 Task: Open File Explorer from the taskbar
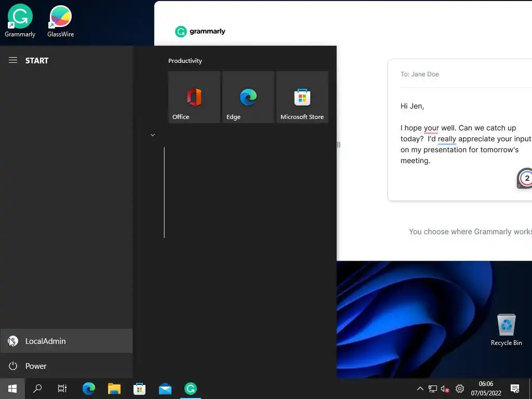[x=114, y=389]
